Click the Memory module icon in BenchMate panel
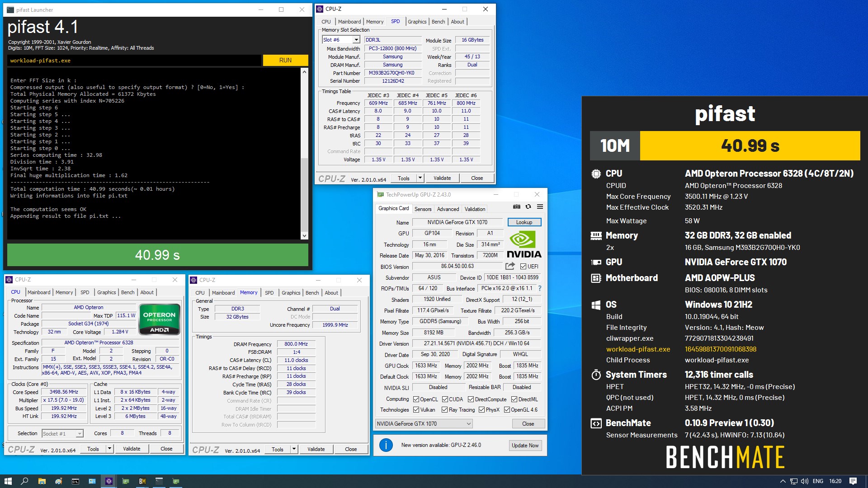Screen dimensions: 868x488 coord(596,235)
